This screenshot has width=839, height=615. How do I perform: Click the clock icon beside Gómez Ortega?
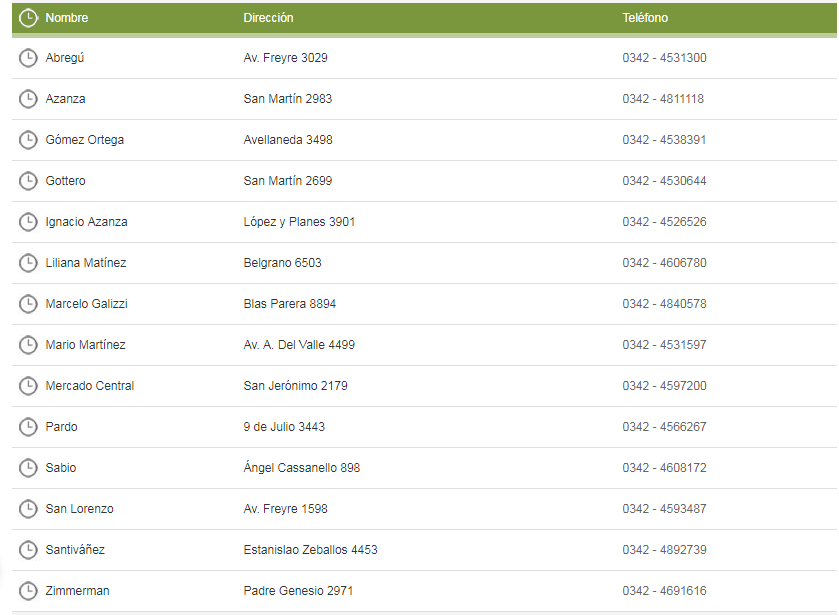point(28,140)
